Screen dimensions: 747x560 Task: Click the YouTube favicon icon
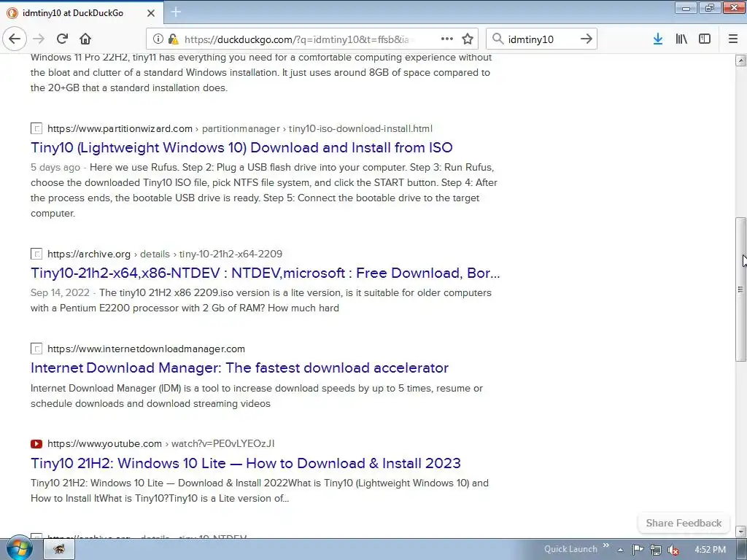pos(36,444)
